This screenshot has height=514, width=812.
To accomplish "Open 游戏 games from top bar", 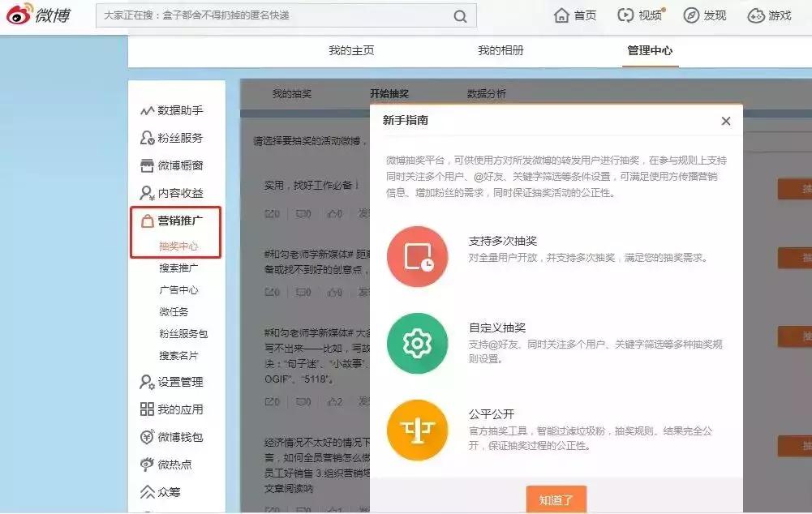I will click(769, 14).
